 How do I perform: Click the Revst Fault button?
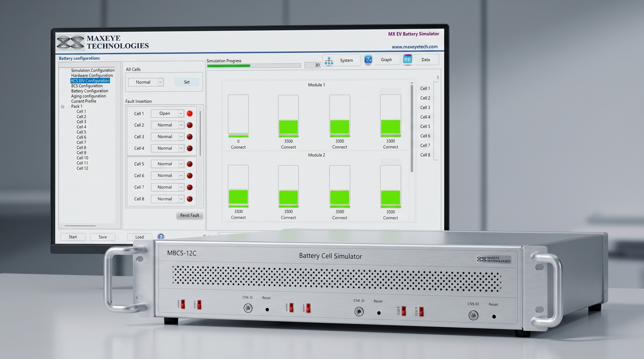[x=190, y=215]
